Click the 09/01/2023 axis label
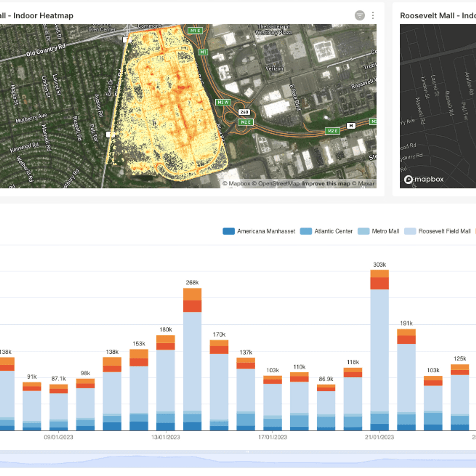This screenshot has width=476, height=476. point(59,437)
